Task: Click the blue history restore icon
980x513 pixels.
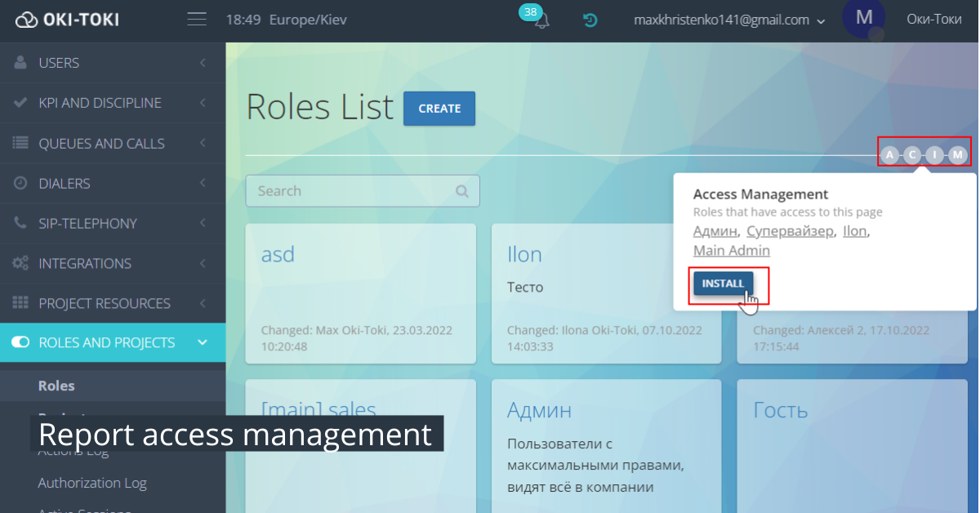Action: pyautogui.click(x=589, y=20)
